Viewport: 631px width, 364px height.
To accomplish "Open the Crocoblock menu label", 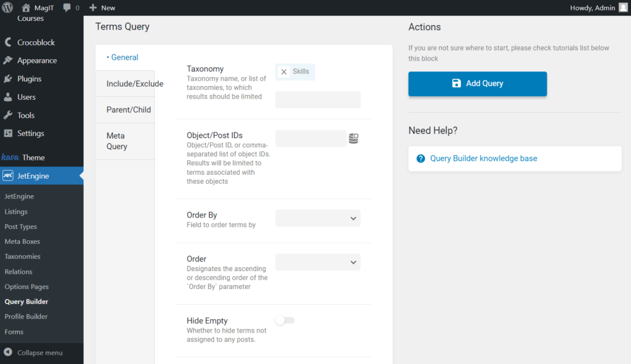I will 36,42.
